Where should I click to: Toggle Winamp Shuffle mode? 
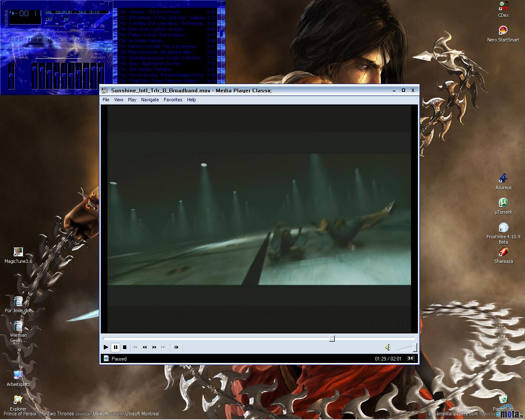coord(76,39)
